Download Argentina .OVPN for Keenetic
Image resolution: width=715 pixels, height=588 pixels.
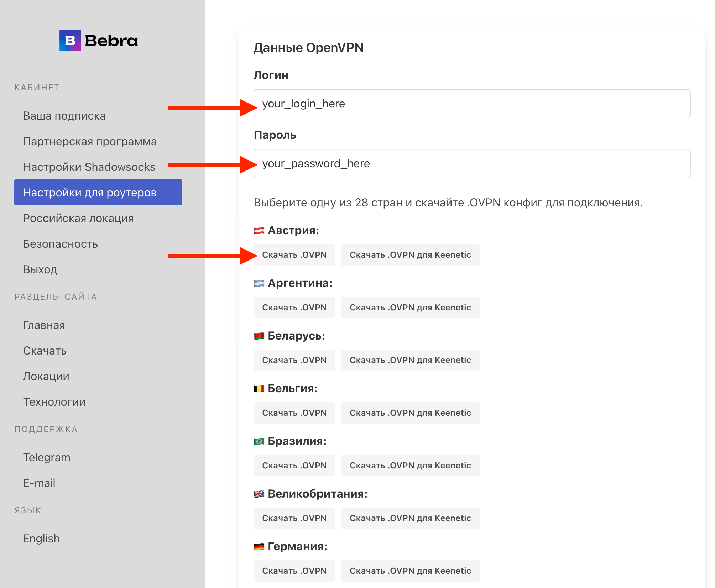point(410,308)
